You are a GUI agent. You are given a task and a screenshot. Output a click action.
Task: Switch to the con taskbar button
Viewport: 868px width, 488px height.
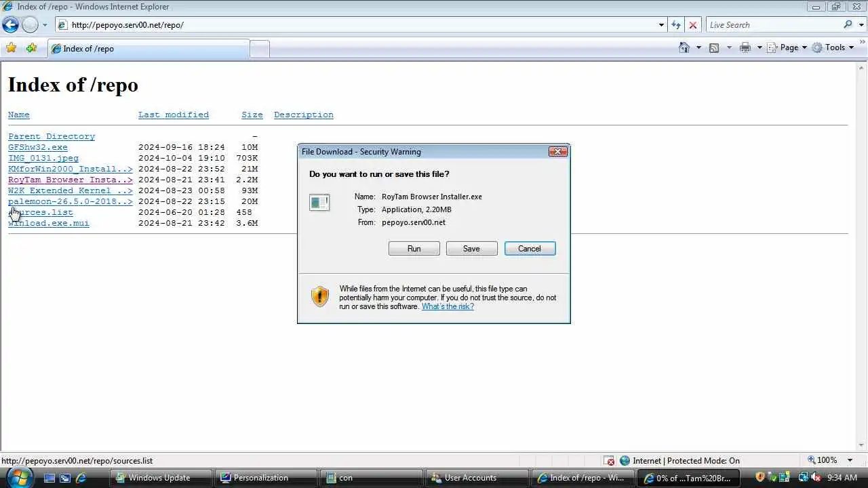click(372, 478)
